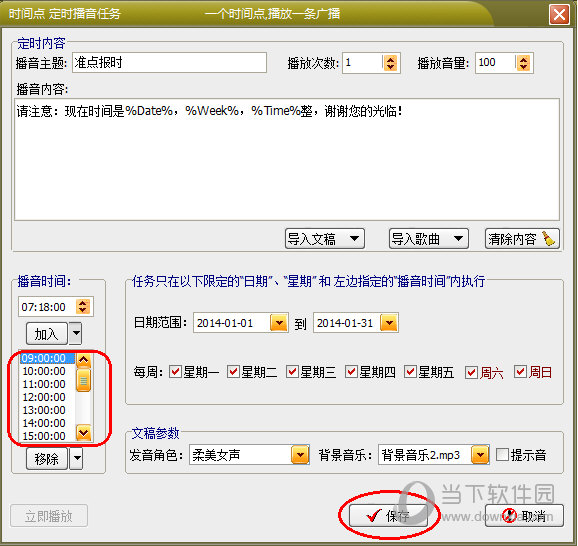
Task: Uncheck the 星期一 checkbox
Action: click(x=175, y=372)
